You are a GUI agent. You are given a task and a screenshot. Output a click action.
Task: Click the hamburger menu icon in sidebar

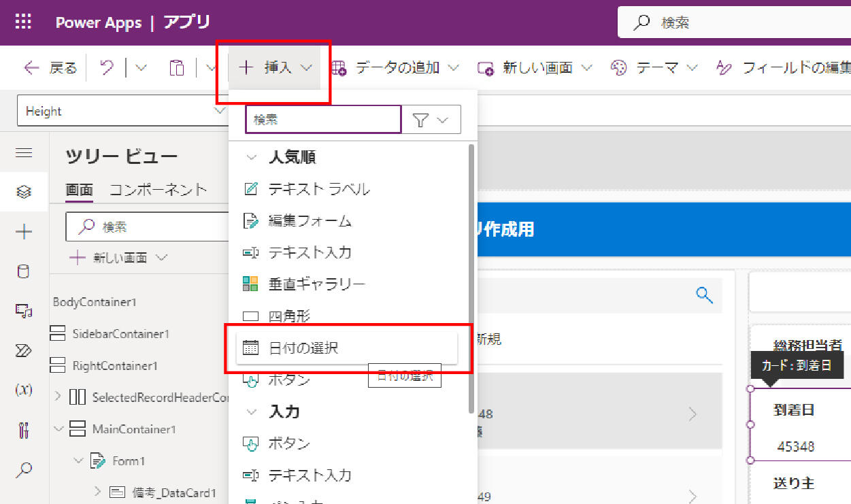(x=24, y=153)
